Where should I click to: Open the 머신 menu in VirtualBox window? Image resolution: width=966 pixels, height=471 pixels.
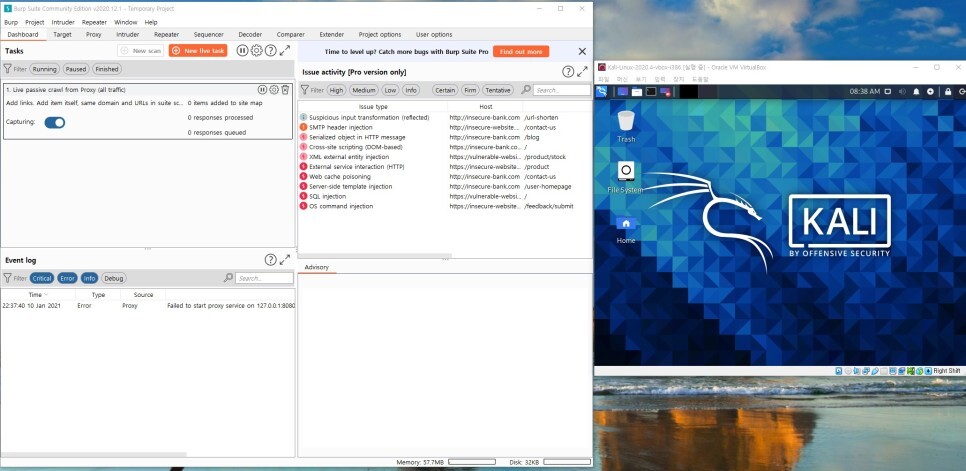(x=622, y=79)
